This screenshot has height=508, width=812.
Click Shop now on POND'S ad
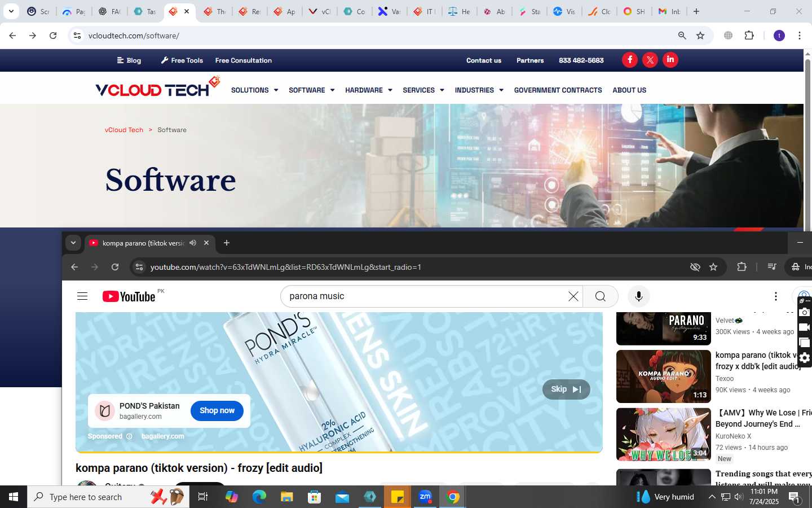click(x=217, y=410)
